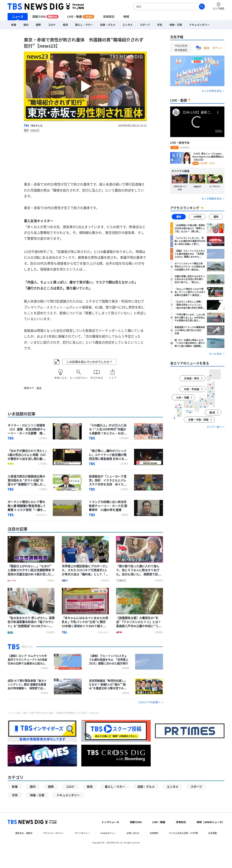
Task: Open the scheduled 昼のニュース live item
Action: 197,158
